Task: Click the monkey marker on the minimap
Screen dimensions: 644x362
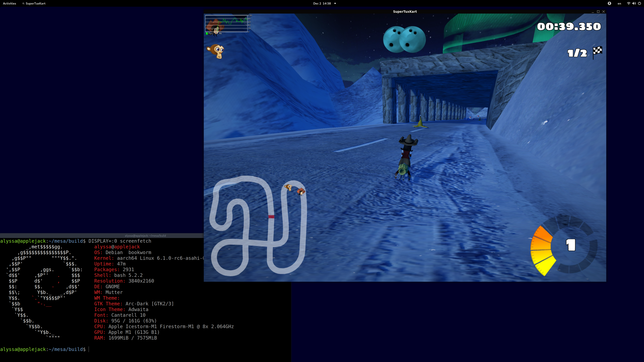Action: coord(288,187)
